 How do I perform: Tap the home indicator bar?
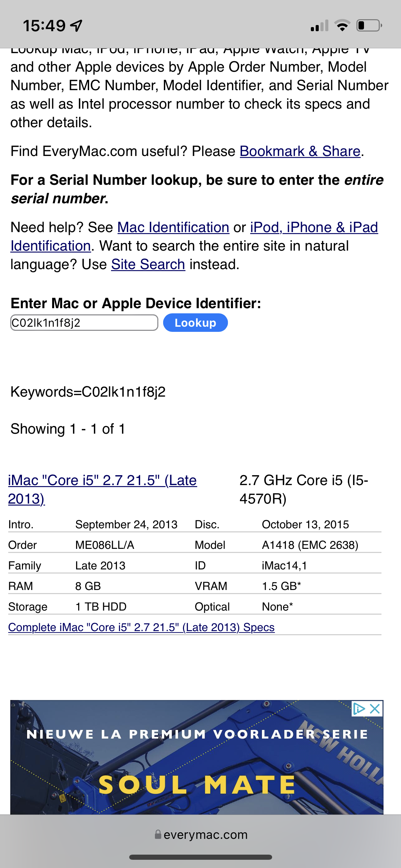pyautogui.click(x=200, y=857)
